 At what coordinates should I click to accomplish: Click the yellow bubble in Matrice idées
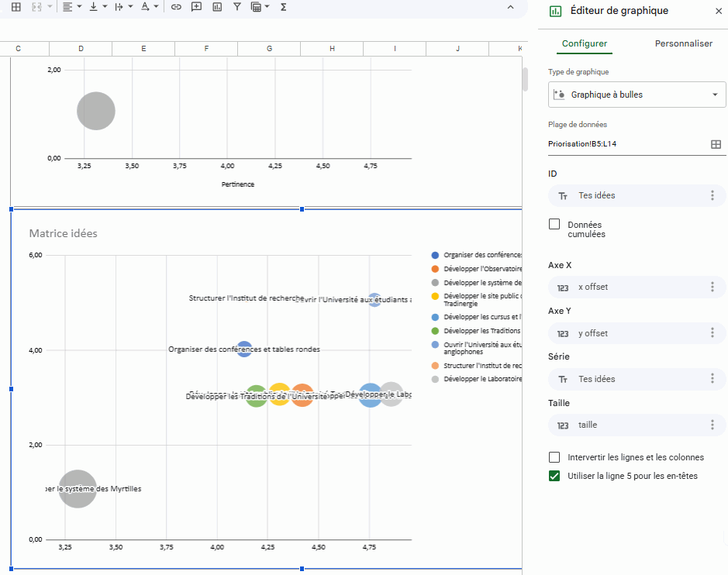pos(280,394)
